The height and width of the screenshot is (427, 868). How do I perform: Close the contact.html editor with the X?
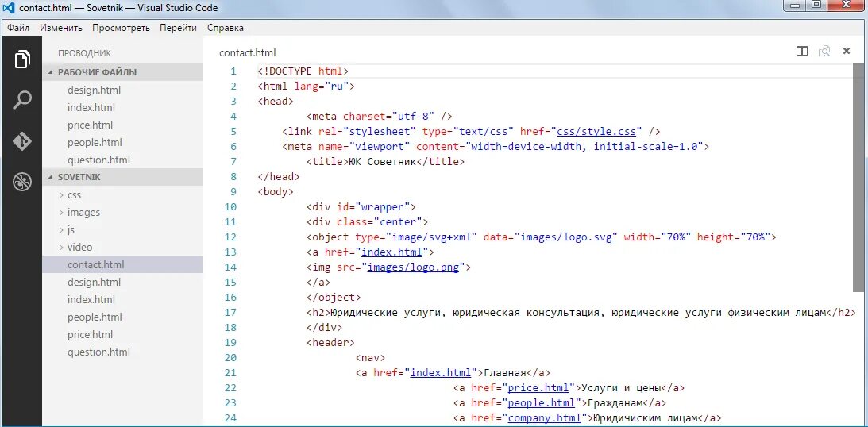click(846, 51)
